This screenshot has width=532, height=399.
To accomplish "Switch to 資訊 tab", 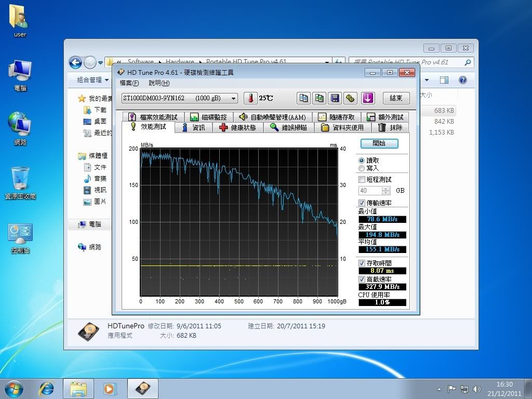I will [x=194, y=128].
